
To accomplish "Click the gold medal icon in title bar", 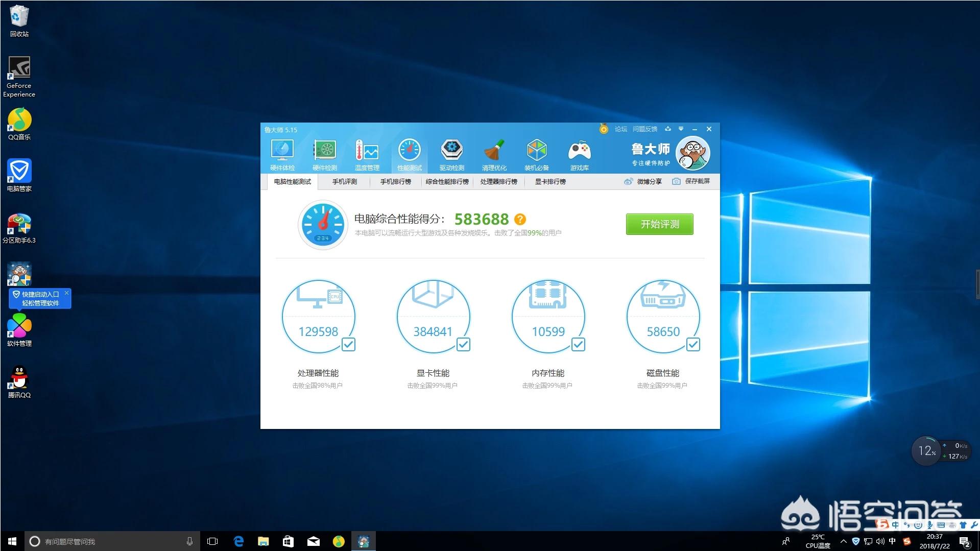I will pyautogui.click(x=604, y=129).
